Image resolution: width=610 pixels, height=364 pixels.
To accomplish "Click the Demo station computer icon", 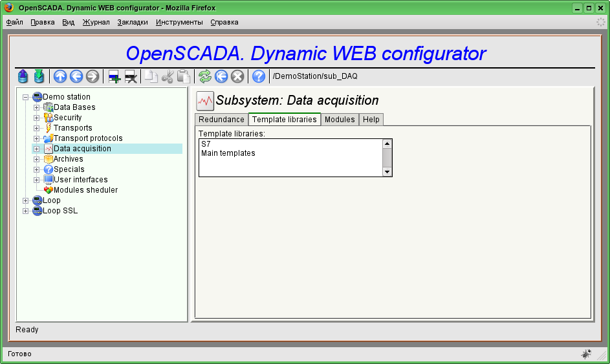I will [38, 97].
